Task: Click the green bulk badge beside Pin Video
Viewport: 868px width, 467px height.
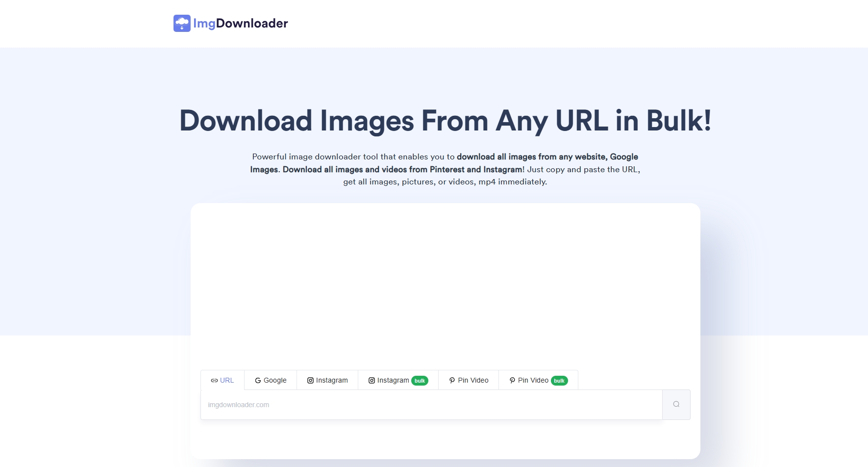Action: [559, 381]
